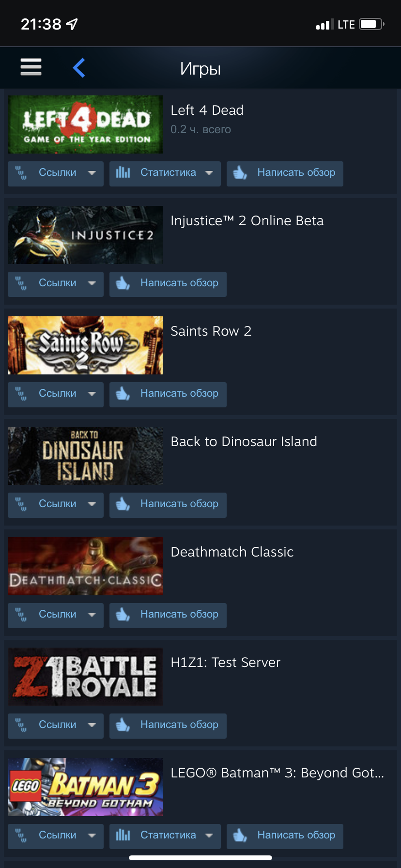This screenshot has width=401, height=868.
Task: Tap thumbs-up icon for Left 4 Dead review
Action: pos(240,172)
